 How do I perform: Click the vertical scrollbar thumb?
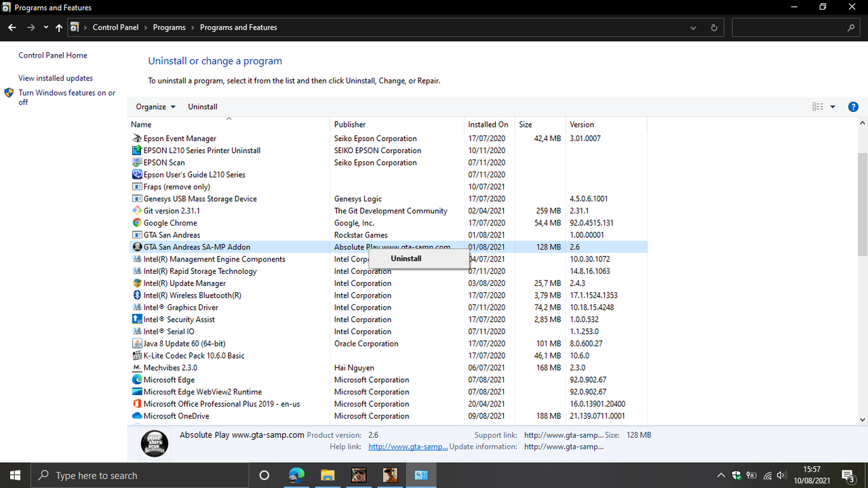pyautogui.click(x=863, y=205)
